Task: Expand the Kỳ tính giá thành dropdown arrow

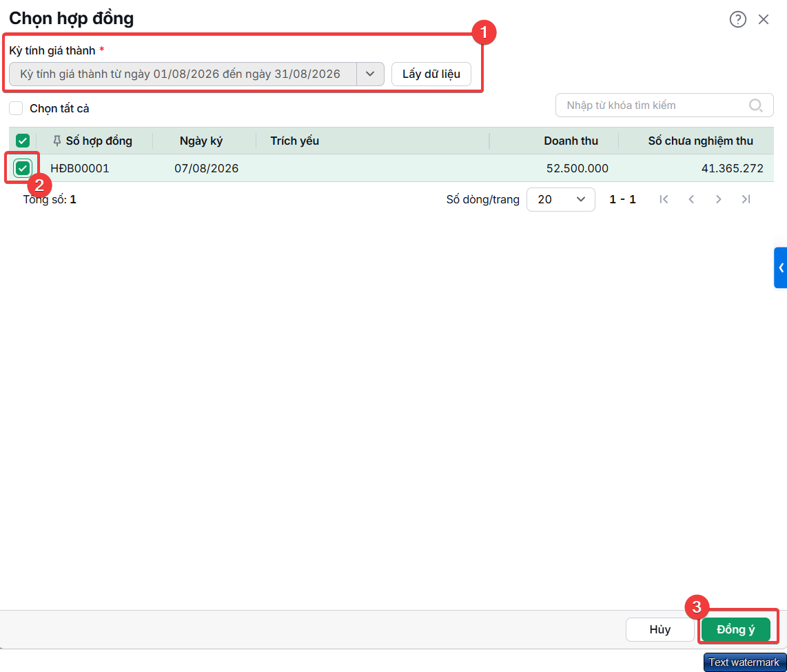Action: pos(370,74)
